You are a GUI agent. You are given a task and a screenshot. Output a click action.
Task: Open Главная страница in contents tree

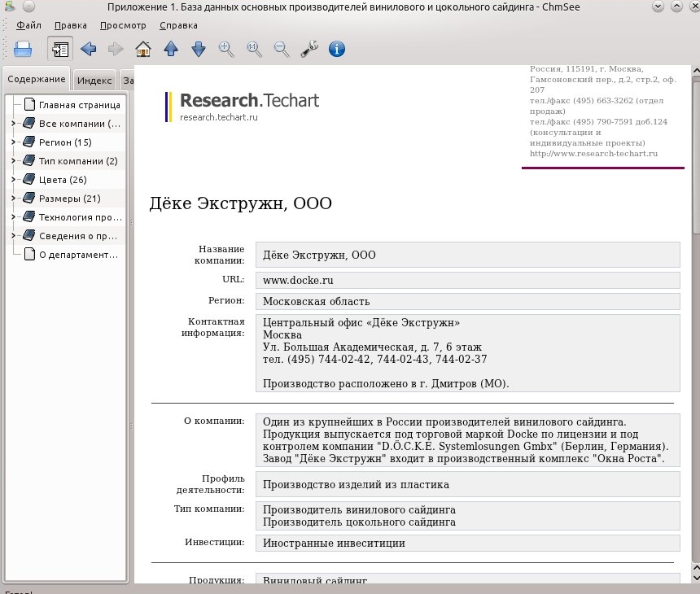pyautogui.click(x=80, y=105)
